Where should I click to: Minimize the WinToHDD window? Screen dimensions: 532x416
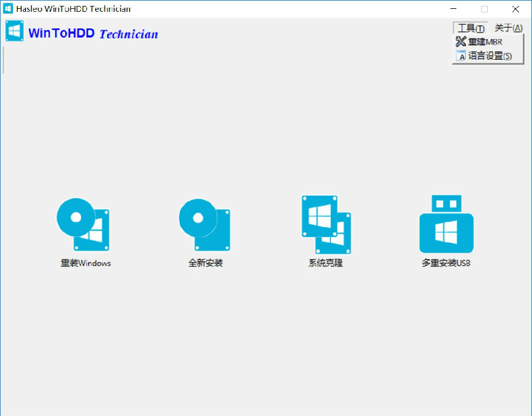453,9
